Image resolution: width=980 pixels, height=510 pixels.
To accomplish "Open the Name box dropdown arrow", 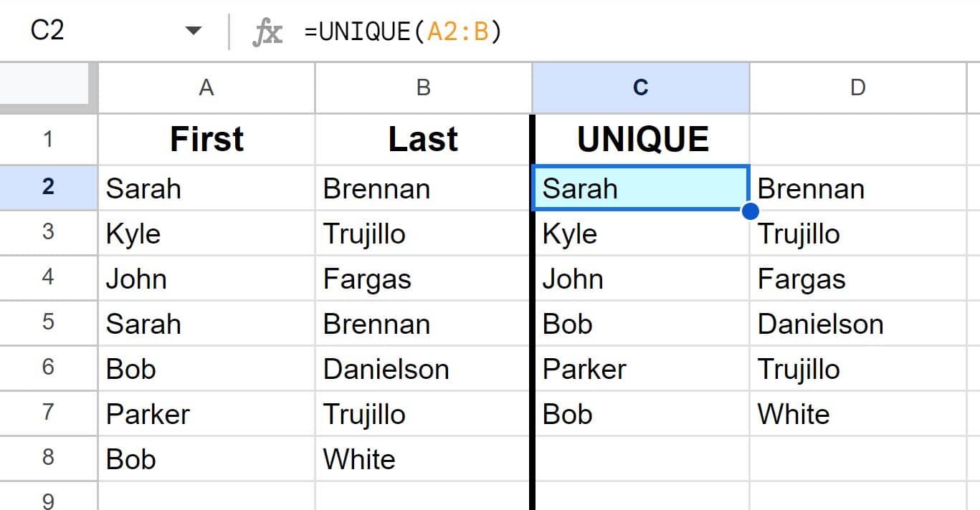I will pos(193,32).
